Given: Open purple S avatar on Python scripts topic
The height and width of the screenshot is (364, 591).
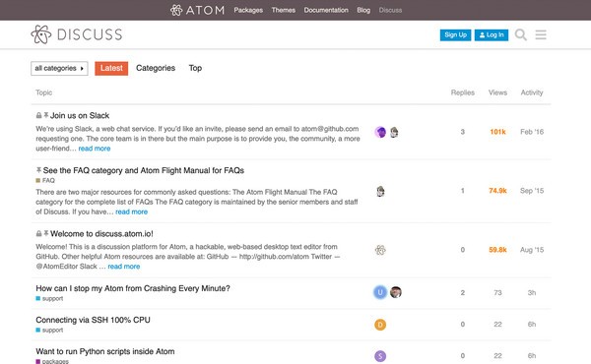Looking at the screenshot, I should click(380, 356).
